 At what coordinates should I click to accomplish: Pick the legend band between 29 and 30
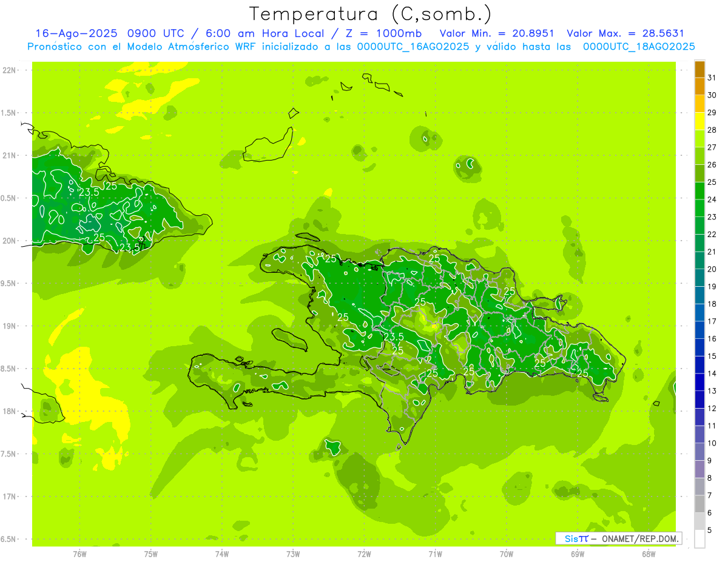(x=699, y=104)
